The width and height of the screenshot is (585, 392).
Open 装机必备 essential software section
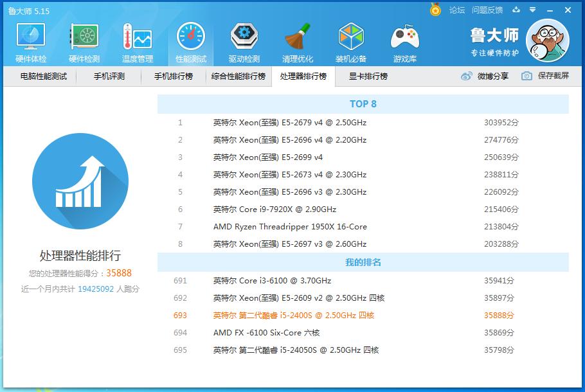point(351,40)
